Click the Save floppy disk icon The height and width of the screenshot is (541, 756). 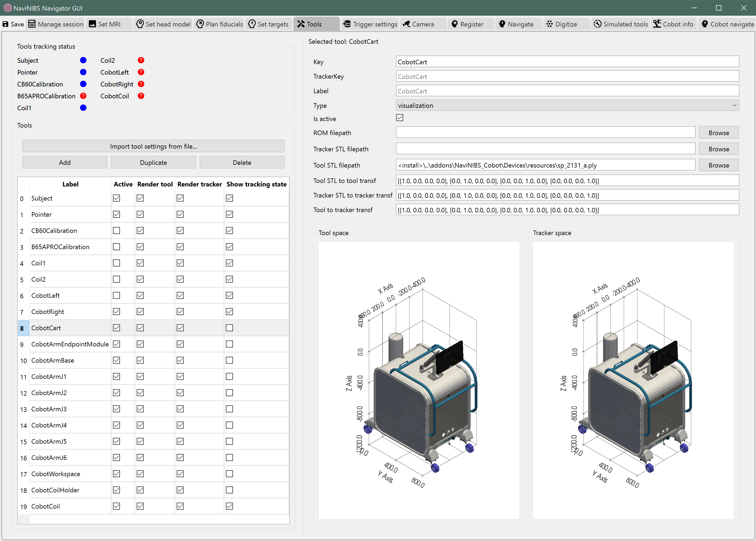tap(5, 24)
